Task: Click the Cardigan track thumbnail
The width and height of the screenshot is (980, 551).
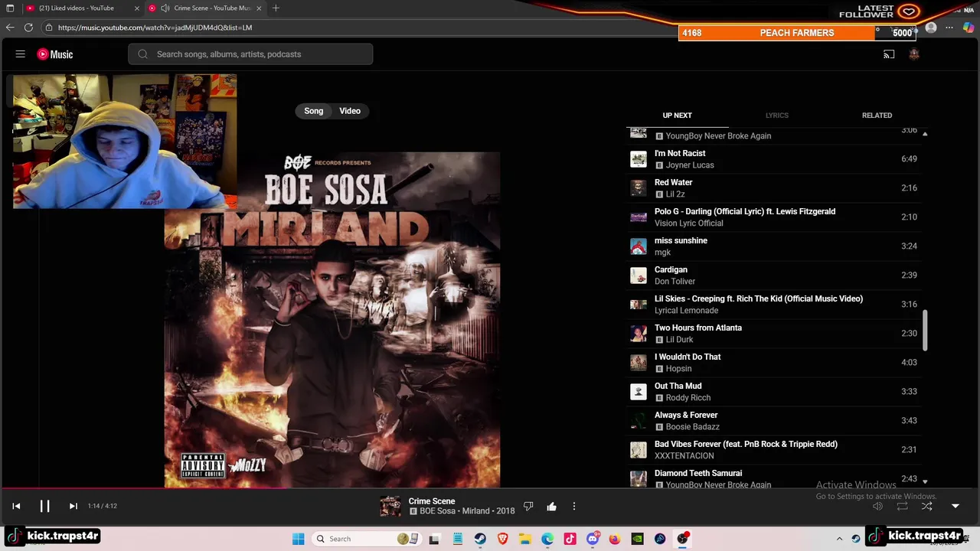Action: [638, 275]
